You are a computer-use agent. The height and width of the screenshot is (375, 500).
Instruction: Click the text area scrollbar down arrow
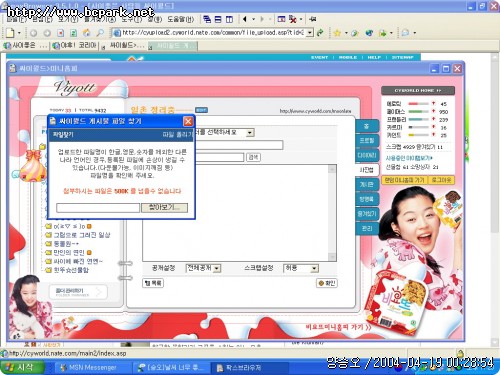coord(332,257)
